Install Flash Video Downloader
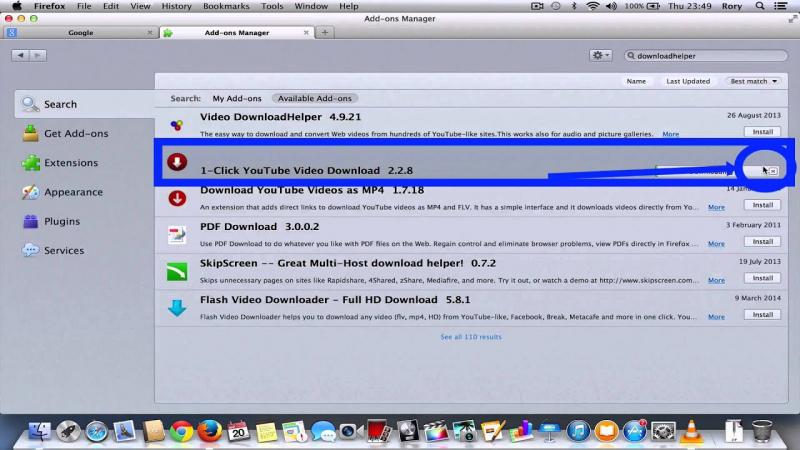The height and width of the screenshot is (450, 800). pyautogui.click(x=762, y=315)
